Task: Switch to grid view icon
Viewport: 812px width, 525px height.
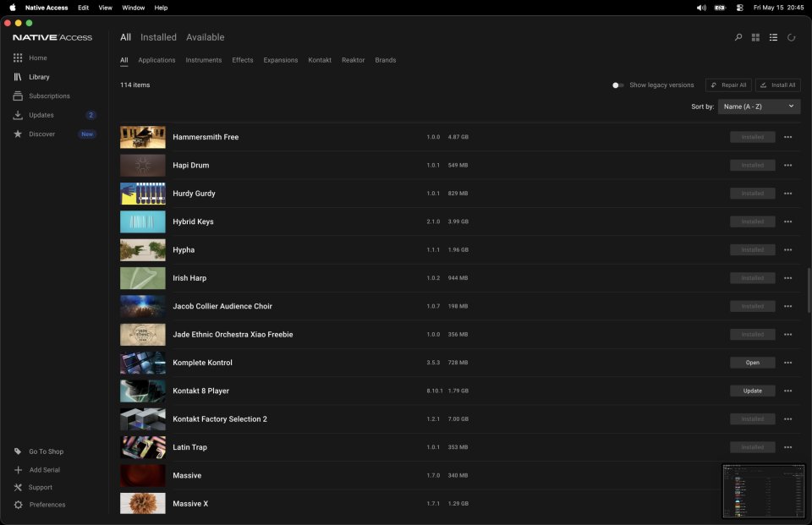Action: click(755, 37)
